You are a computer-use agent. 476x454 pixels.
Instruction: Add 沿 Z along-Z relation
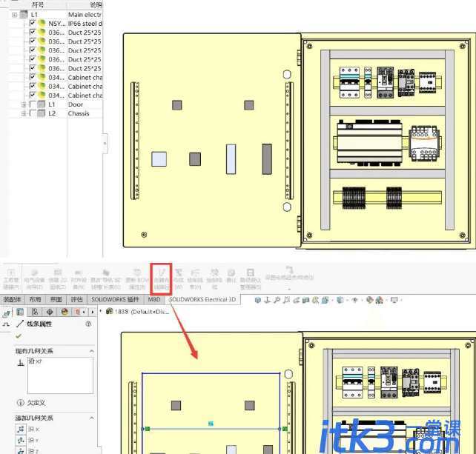coord(21,450)
